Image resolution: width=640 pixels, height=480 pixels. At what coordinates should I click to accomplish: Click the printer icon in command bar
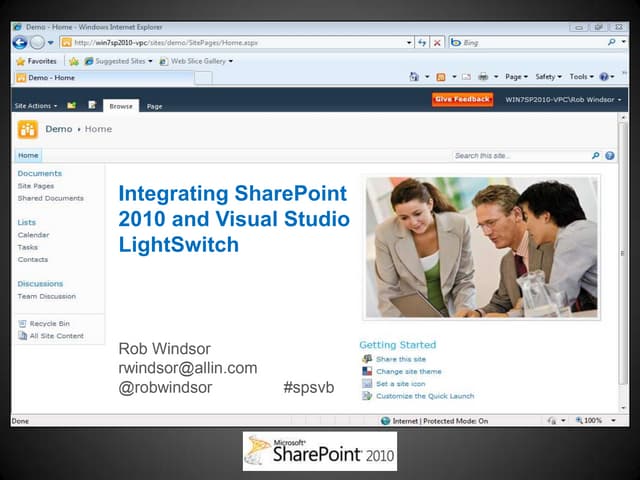pyautogui.click(x=483, y=77)
